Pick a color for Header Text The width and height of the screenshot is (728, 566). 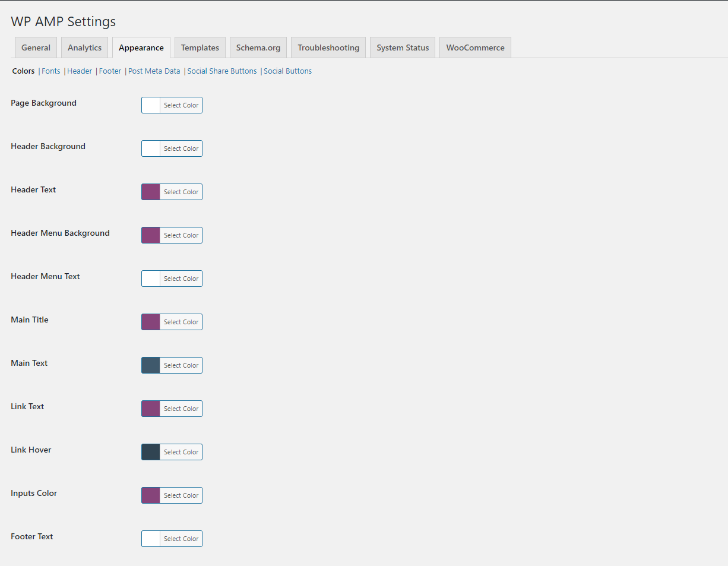172,192
